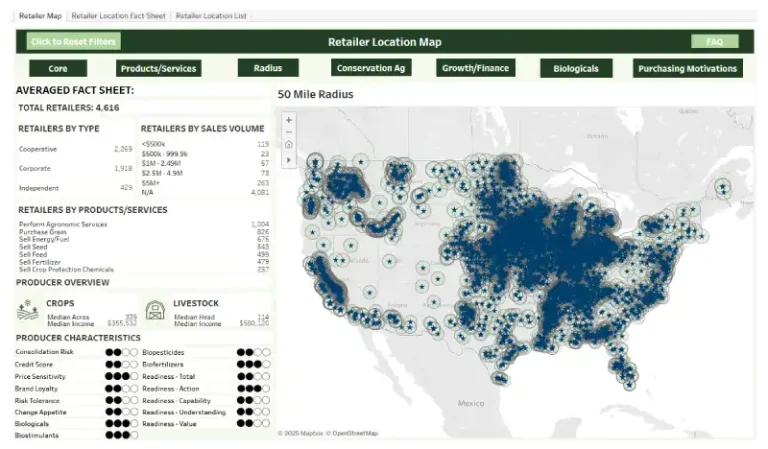Select the Sell Feed row
The image size is (768, 449).
coord(144,255)
